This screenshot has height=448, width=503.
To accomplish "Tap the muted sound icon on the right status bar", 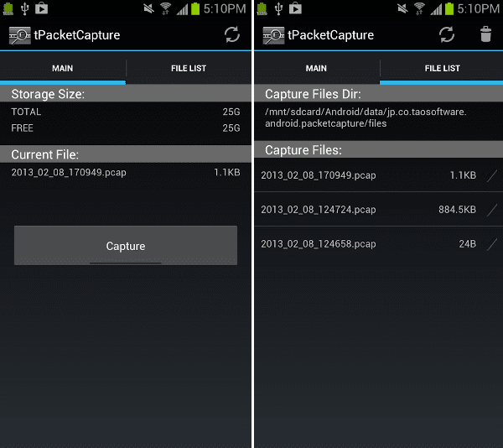I will (x=402, y=8).
